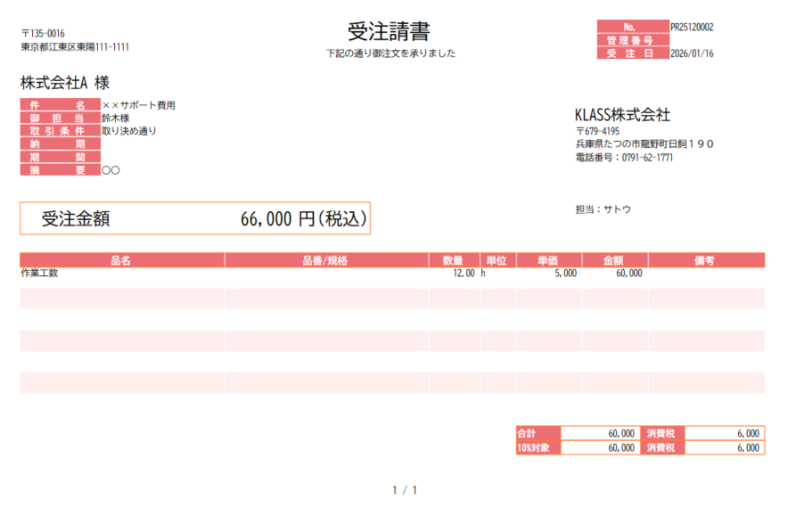Image resolution: width=788 pixels, height=532 pixels.
Task: Select the contact name 鈴木様
Action: [x=115, y=119]
